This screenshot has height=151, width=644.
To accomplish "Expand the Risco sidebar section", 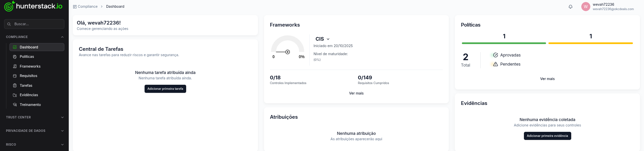I will 62,145.
